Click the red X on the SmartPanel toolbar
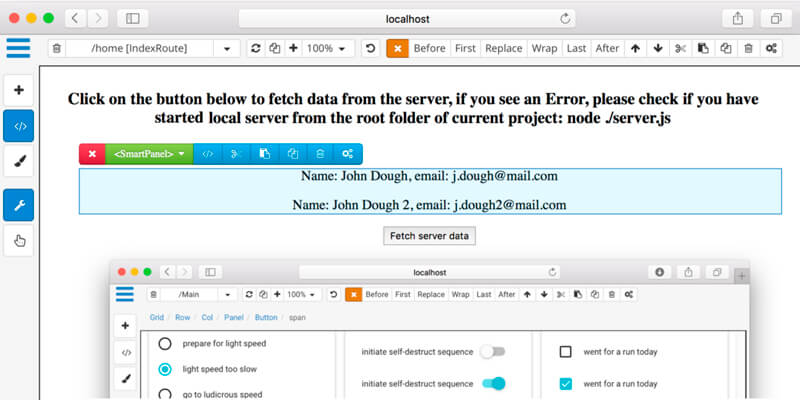The width and height of the screenshot is (800, 400). coord(92,154)
